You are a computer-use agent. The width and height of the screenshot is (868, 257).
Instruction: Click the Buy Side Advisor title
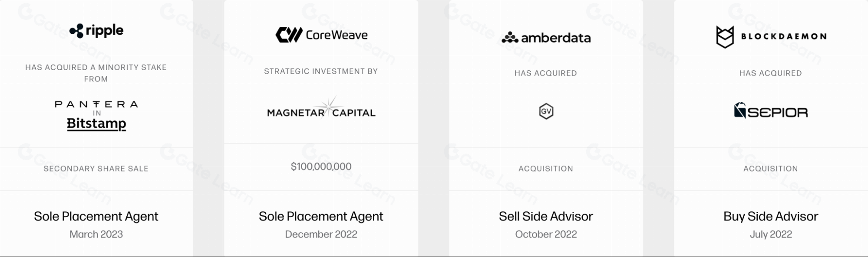(771, 216)
